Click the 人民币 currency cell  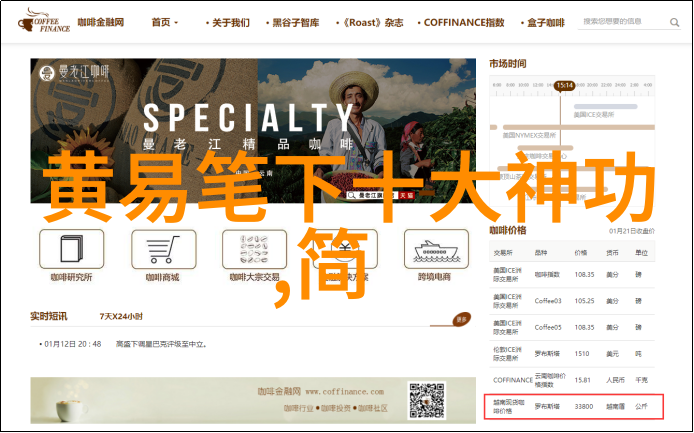tap(615, 380)
